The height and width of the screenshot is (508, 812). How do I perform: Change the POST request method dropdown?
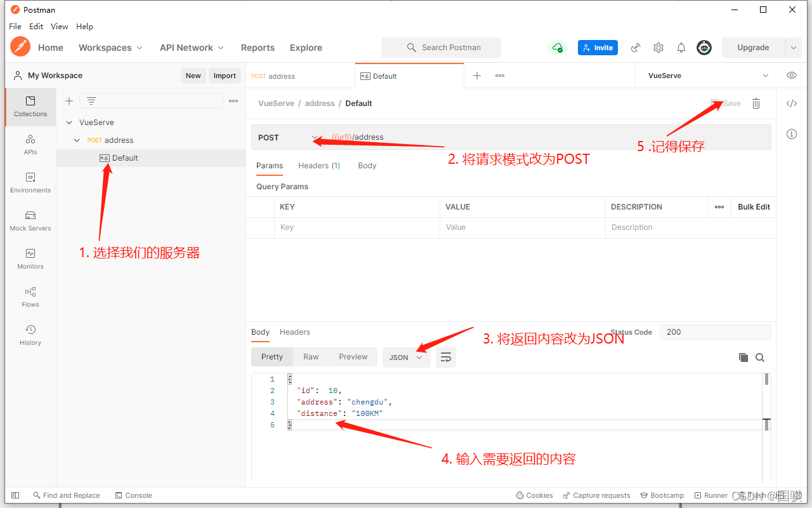coord(288,138)
